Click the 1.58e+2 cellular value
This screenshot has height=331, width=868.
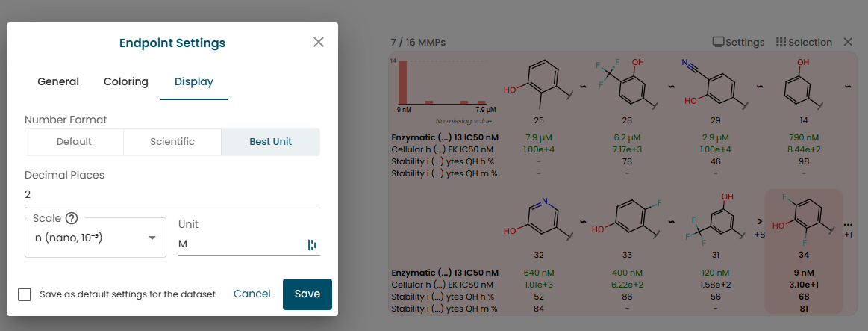[x=715, y=285]
